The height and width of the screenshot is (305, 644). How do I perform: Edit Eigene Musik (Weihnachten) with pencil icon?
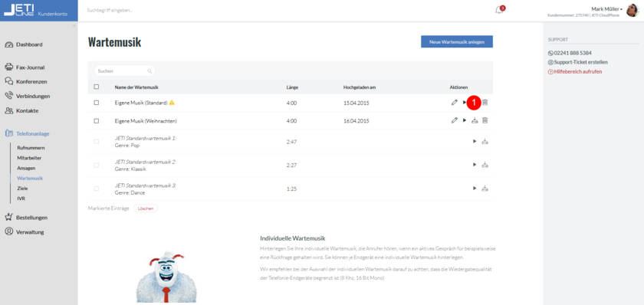coord(454,120)
